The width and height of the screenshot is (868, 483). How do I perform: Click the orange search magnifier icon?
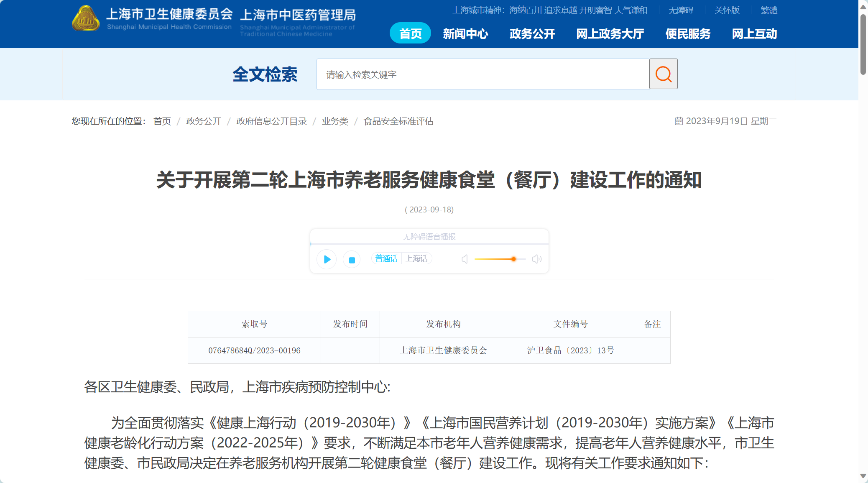[663, 74]
